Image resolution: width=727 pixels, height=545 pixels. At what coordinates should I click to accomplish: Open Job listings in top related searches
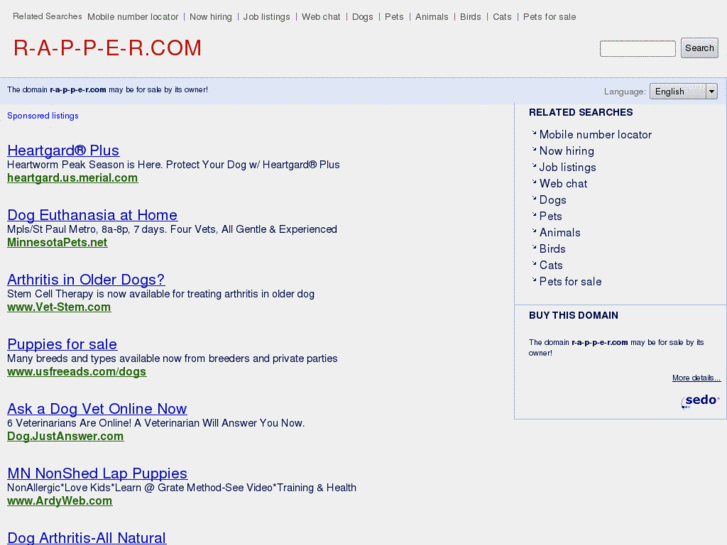(267, 17)
